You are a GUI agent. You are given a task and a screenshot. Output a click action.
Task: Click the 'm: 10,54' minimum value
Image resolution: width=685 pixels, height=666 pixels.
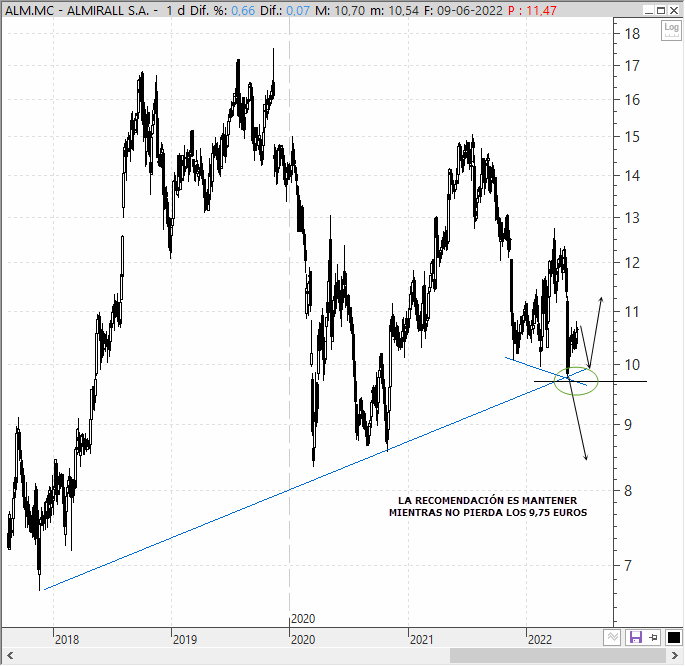point(394,10)
